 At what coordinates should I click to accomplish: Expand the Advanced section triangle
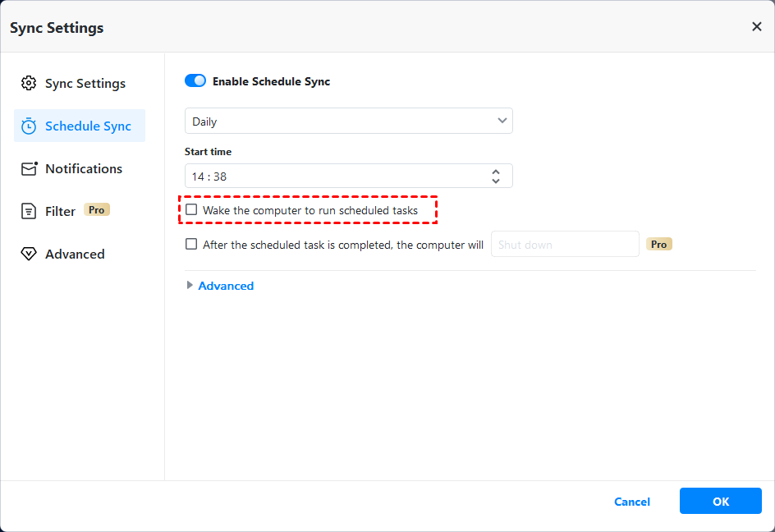pyautogui.click(x=190, y=286)
